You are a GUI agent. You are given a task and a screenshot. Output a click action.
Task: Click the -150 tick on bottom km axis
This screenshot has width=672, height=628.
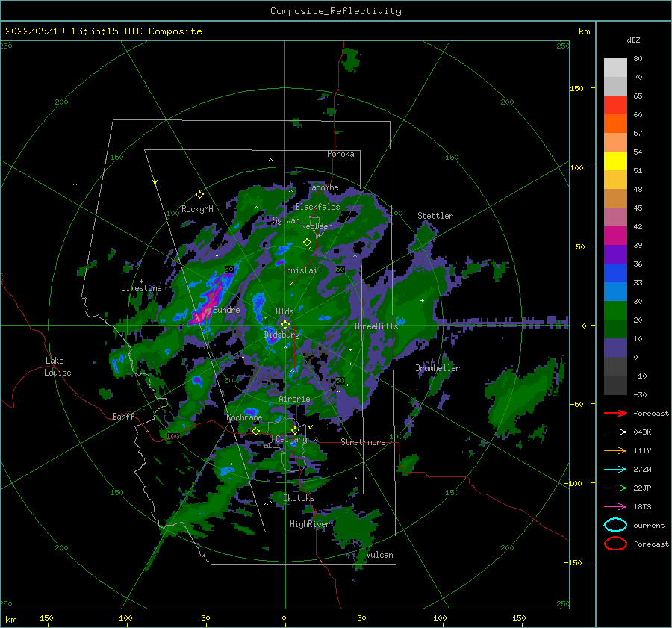coord(45,618)
